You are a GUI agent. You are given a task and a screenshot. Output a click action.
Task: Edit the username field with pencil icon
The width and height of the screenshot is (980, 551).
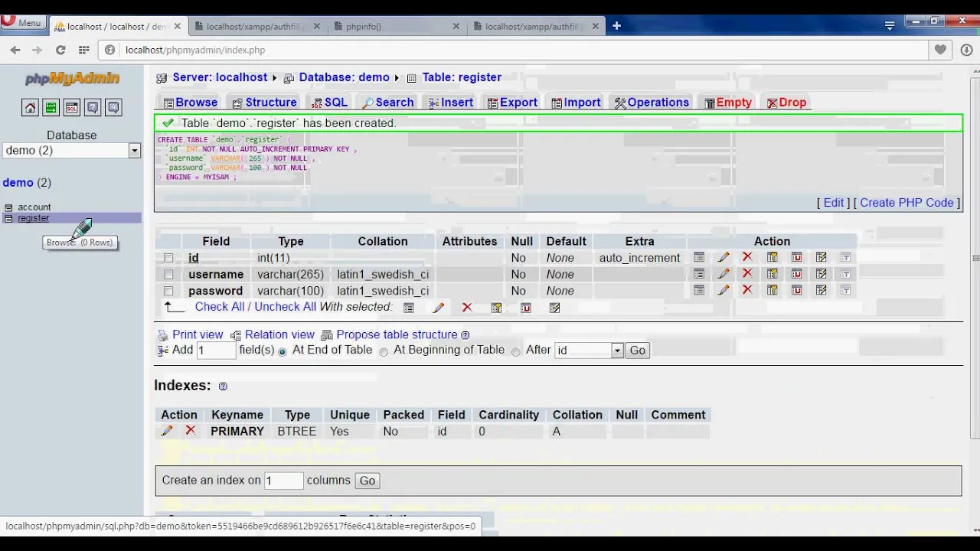pos(724,274)
